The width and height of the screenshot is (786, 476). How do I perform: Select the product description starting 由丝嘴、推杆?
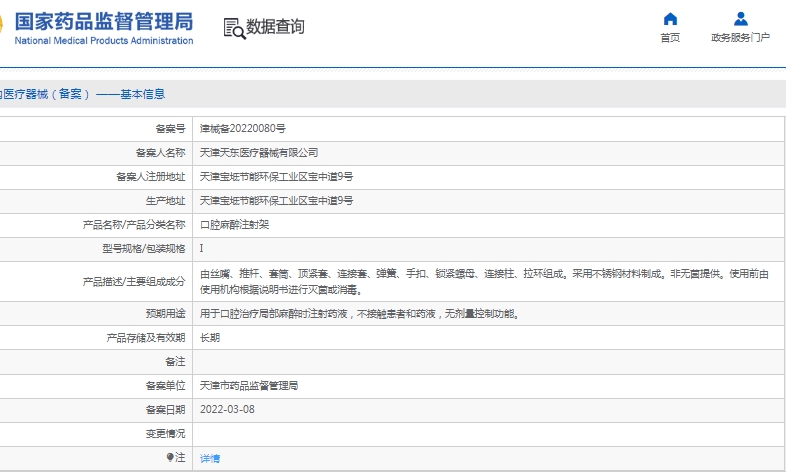484,282
